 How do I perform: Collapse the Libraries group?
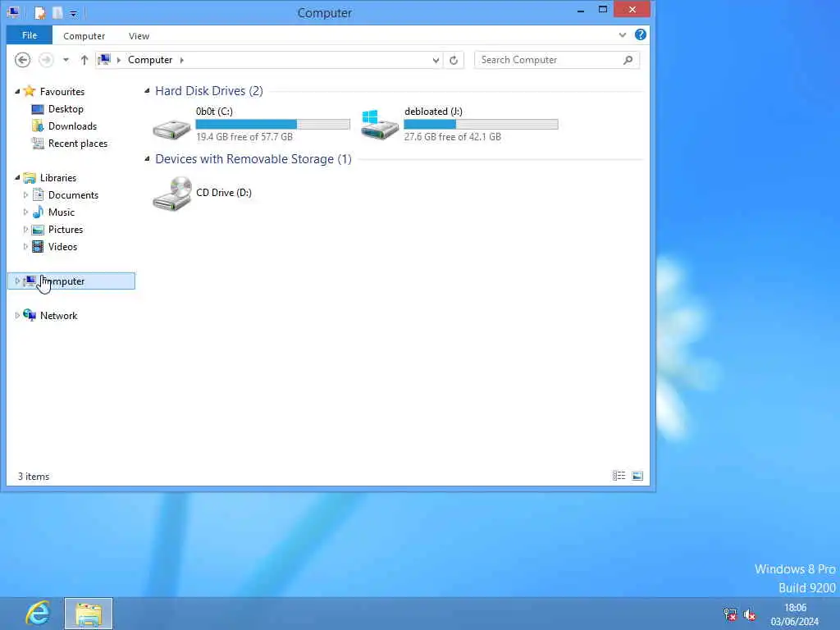click(x=17, y=177)
